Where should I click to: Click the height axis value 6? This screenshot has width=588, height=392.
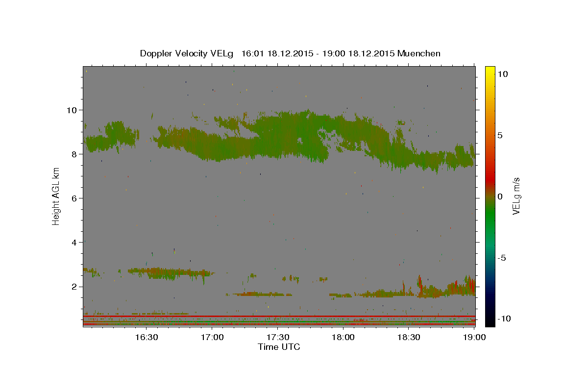[x=75, y=198]
